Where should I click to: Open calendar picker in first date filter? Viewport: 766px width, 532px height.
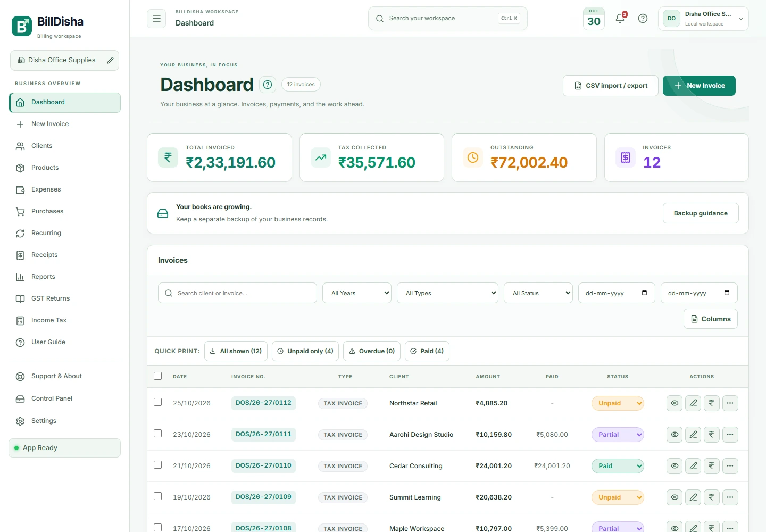click(644, 293)
